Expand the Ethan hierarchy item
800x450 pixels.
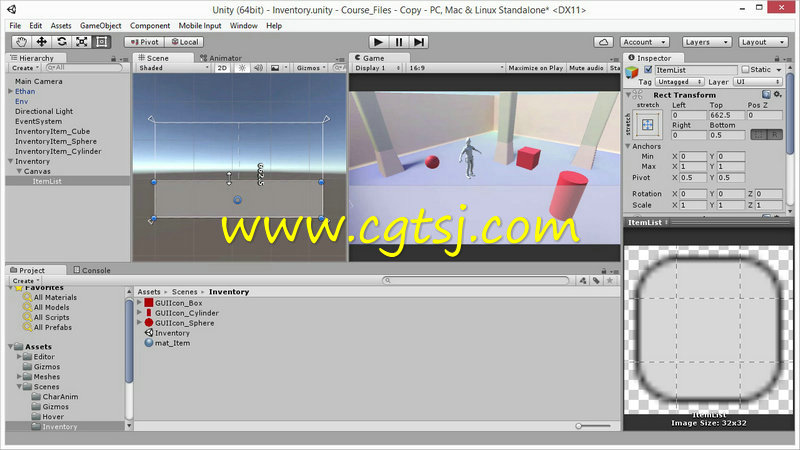tap(10, 91)
